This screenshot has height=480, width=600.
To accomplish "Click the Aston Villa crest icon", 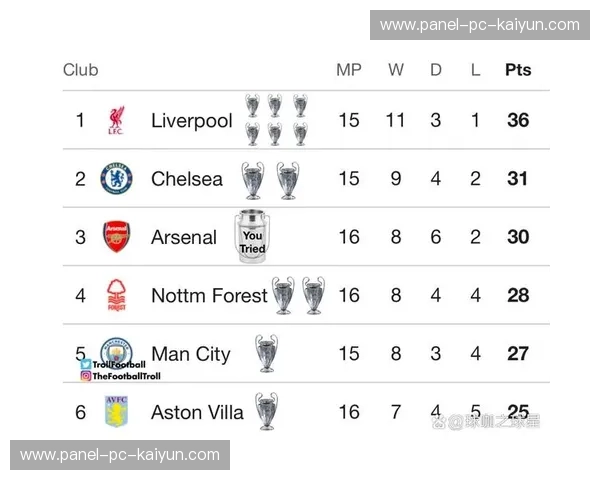I will tap(116, 410).
